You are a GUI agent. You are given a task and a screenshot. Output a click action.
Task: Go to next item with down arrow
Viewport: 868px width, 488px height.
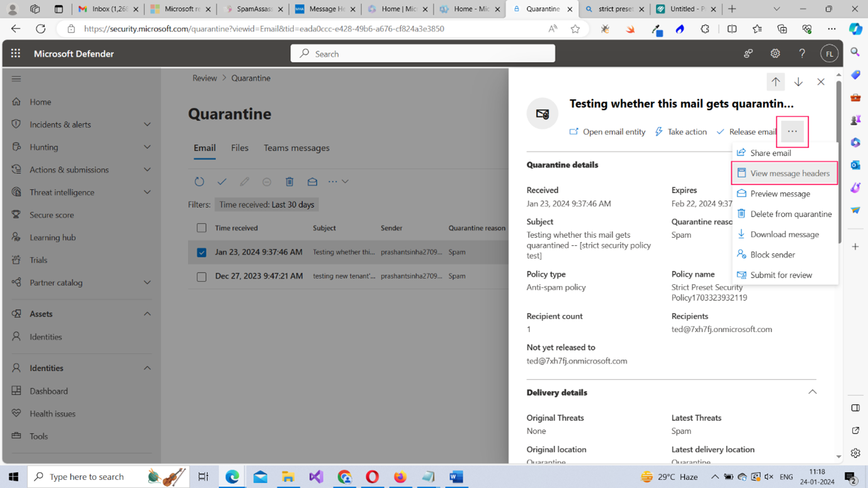(798, 82)
